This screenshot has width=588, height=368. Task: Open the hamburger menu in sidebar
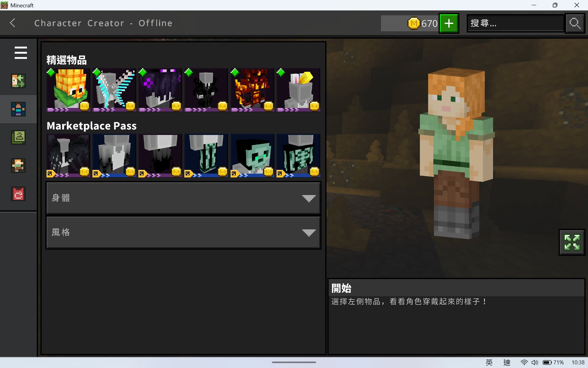pyautogui.click(x=21, y=53)
